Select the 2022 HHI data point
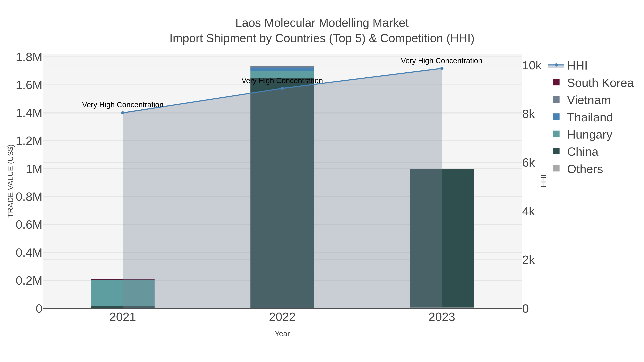This screenshot has height=362, width=644. click(282, 88)
